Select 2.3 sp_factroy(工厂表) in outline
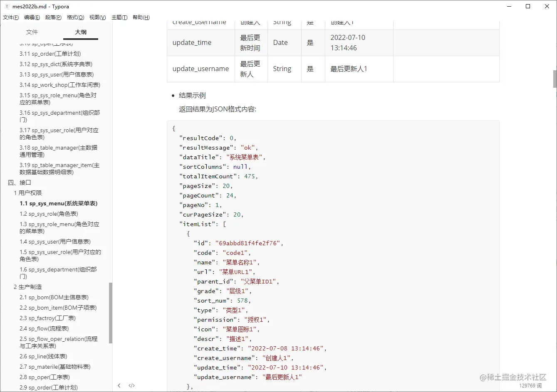Image resolution: width=557 pixels, height=392 pixels. pos(47,318)
